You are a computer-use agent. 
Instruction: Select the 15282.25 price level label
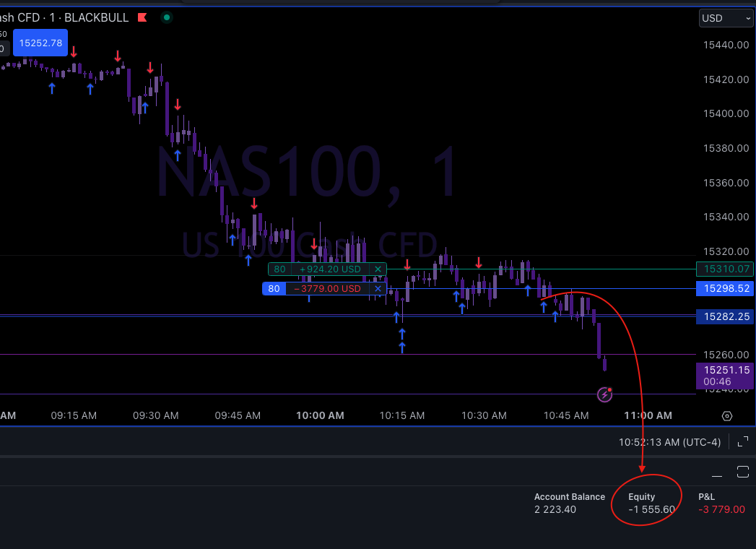tap(724, 316)
